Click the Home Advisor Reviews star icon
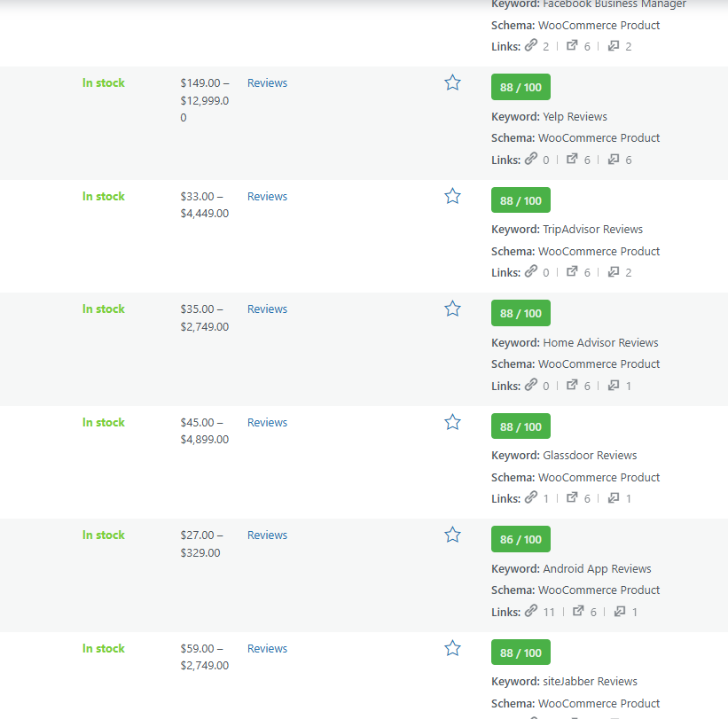 [452, 309]
